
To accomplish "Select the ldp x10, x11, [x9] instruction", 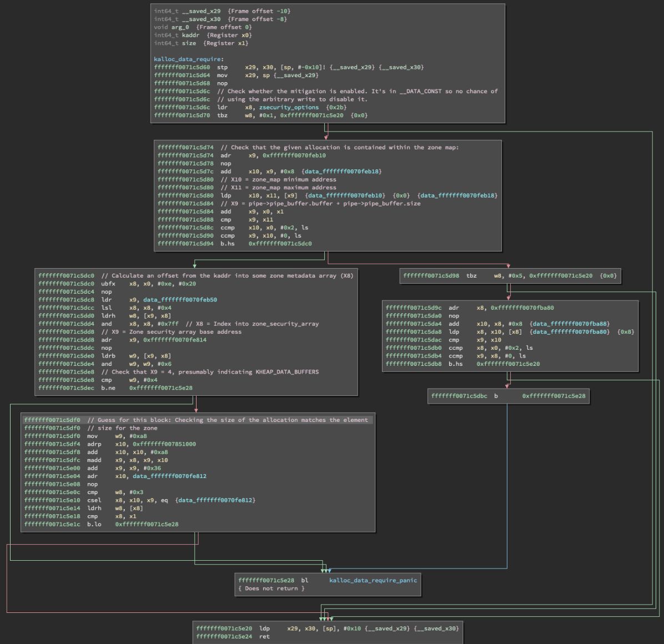I will 328,195.
